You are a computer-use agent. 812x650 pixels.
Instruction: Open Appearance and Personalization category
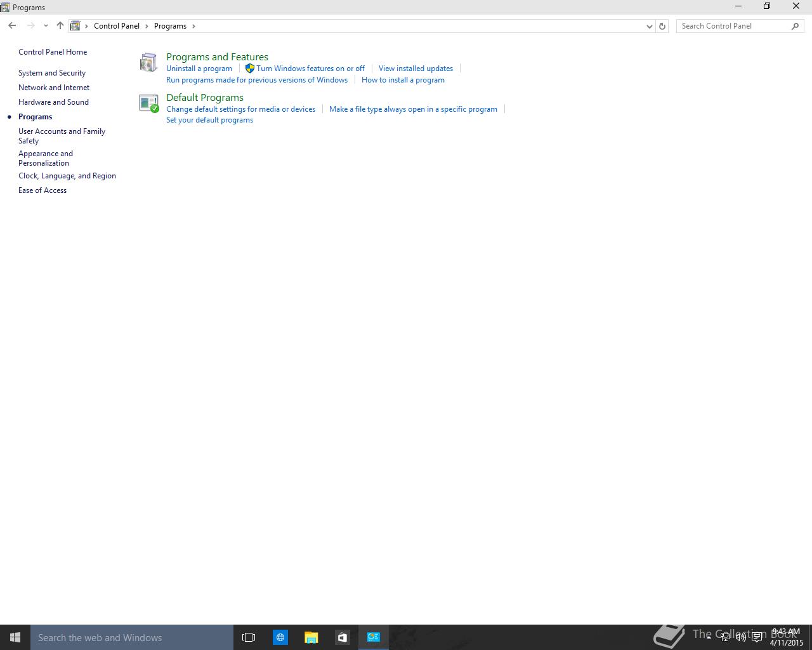[x=46, y=158]
